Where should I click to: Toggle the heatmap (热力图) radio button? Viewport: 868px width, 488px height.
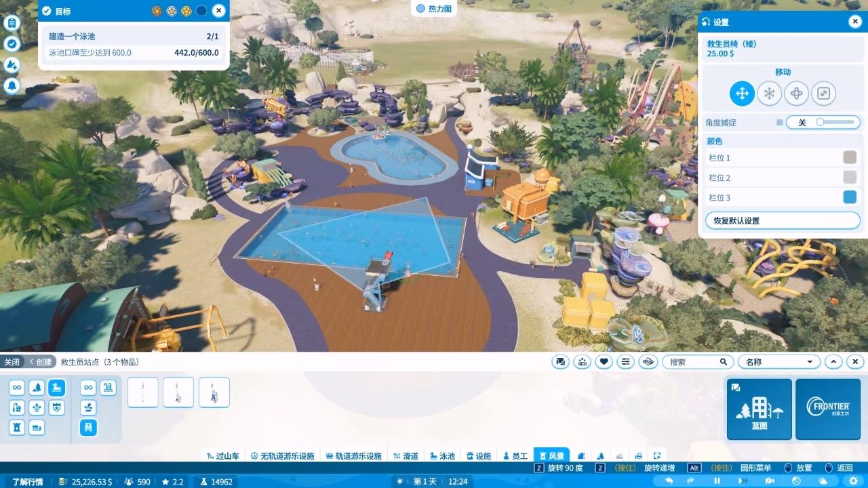[420, 9]
